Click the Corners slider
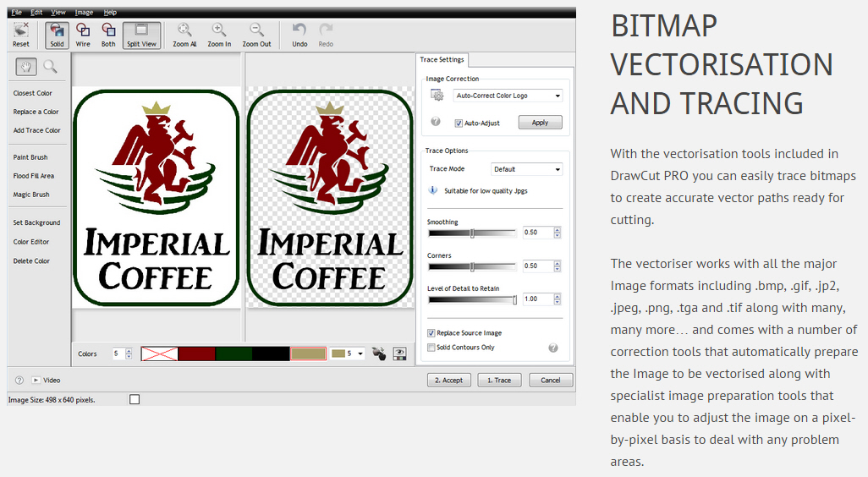Viewport: 868px width, 477px height. click(472, 267)
